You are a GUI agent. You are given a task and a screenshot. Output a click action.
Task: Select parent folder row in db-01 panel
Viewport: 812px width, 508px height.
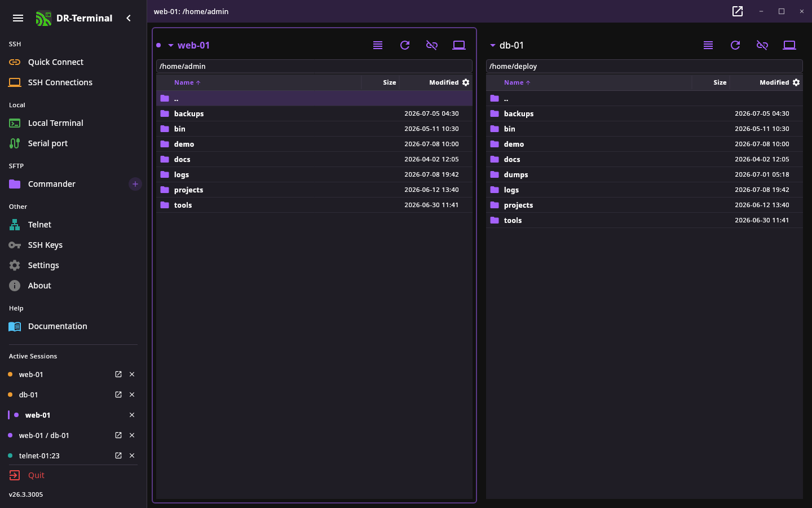coord(645,98)
